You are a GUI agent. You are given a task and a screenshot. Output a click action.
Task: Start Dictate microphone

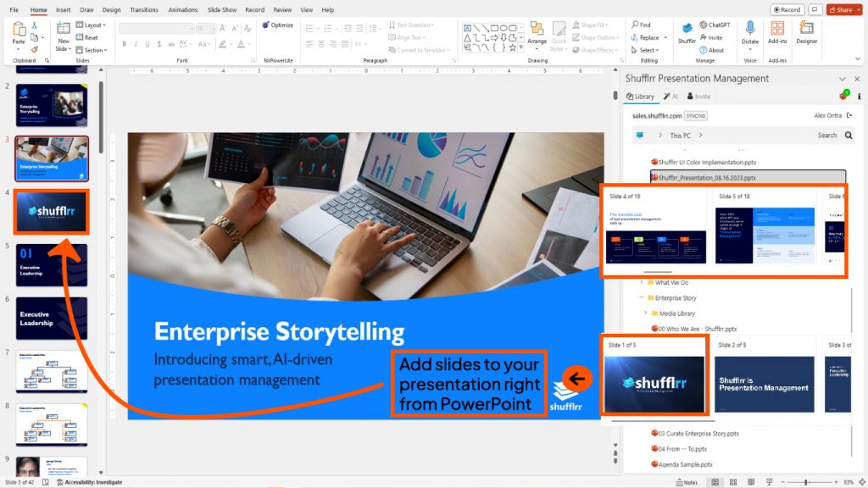click(x=750, y=33)
